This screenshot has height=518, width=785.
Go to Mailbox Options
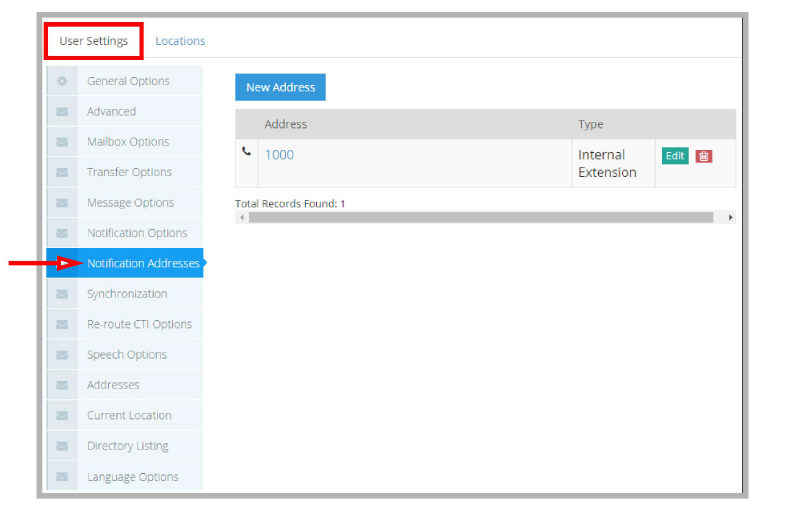(125, 142)
